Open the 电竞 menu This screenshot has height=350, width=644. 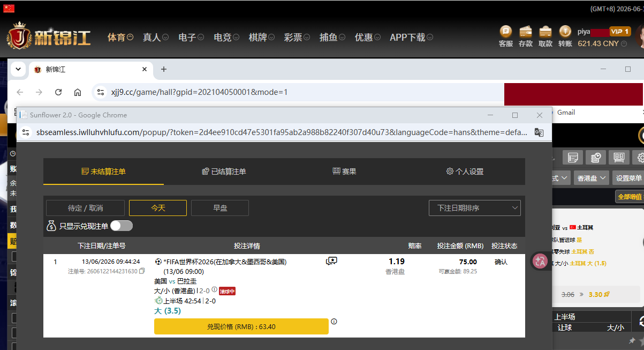click(226, 37)
